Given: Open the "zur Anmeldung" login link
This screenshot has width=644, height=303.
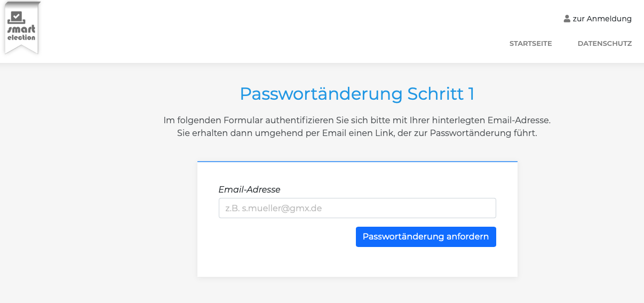Looking at the screenshot, I should pyautogui.click(x=601, y=19).
